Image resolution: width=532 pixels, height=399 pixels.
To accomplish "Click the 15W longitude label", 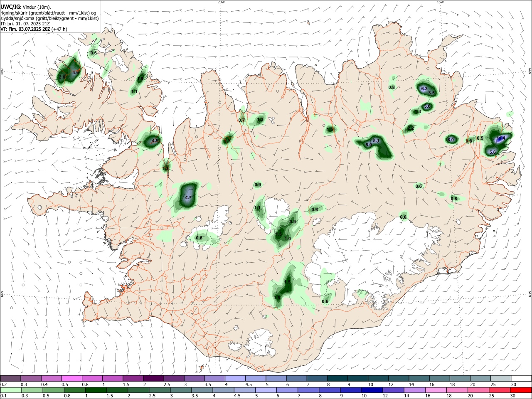I will click(440, 2).
